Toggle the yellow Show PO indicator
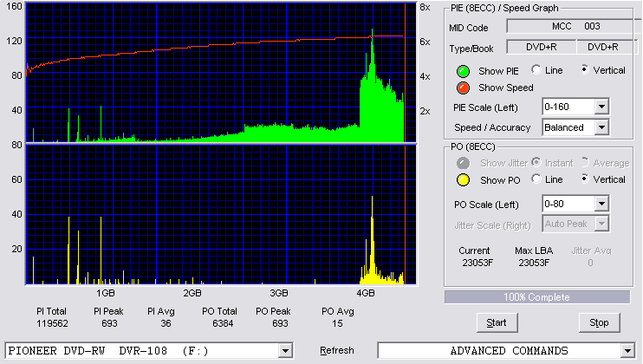643x364 pixels. click(463, 180)
